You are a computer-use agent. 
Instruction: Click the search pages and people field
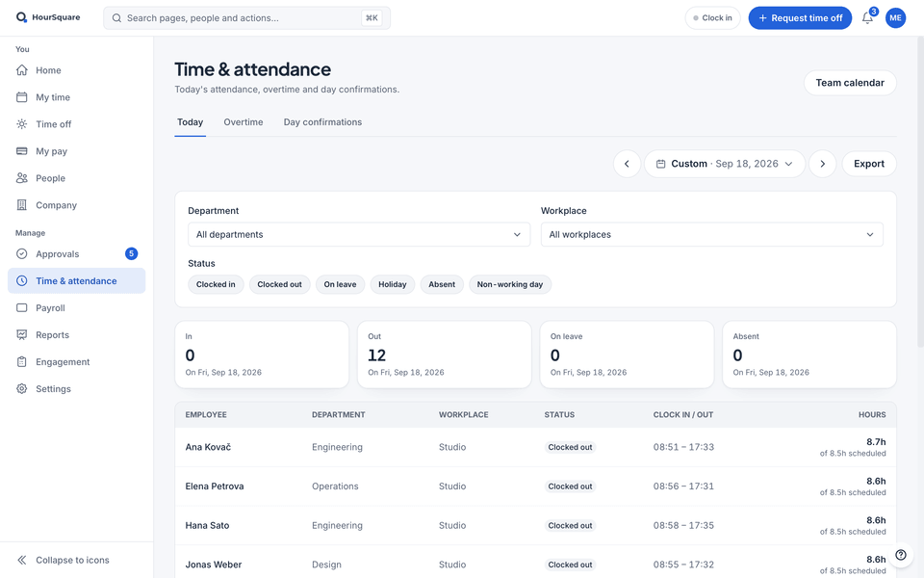coord(247,17)
